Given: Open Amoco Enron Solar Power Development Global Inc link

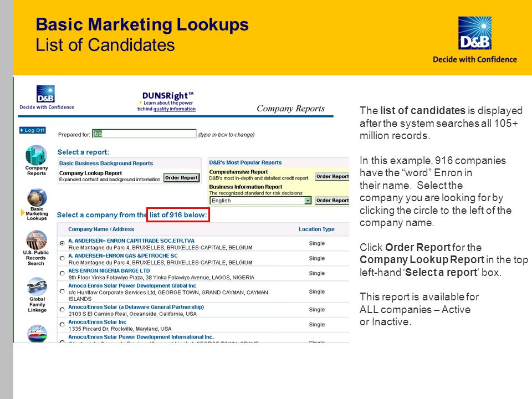Looking at the screenshot, I should [x=132, y=286].
